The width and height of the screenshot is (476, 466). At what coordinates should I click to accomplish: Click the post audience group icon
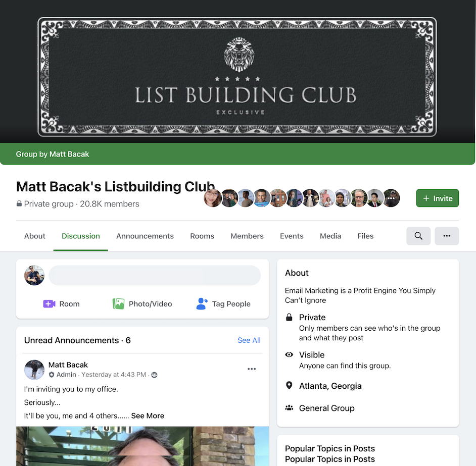pos(154,375)
